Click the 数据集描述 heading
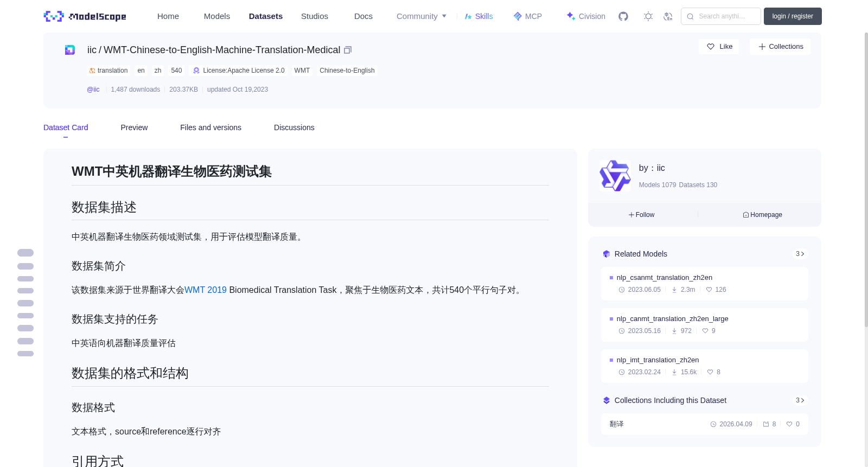Screen dimensions: 868x467 104,207
